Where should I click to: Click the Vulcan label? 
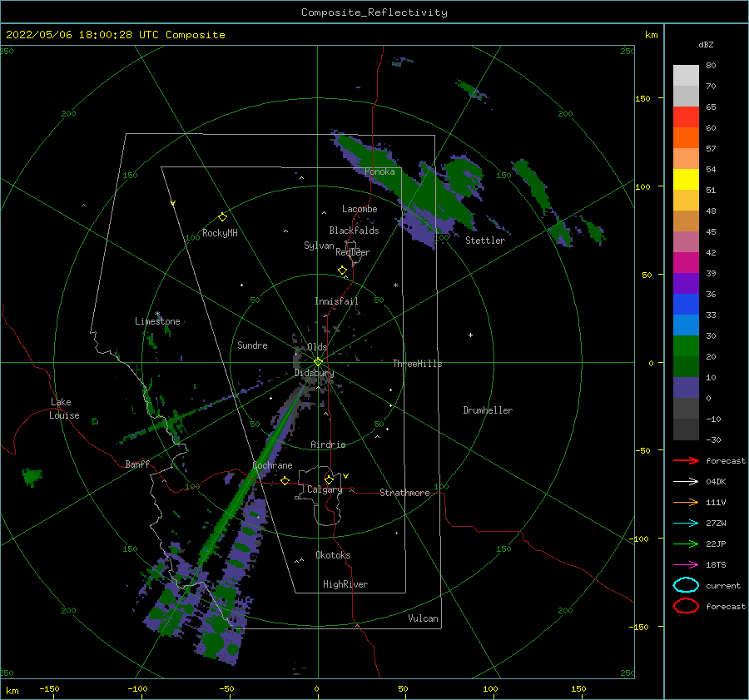click(424, 618)
